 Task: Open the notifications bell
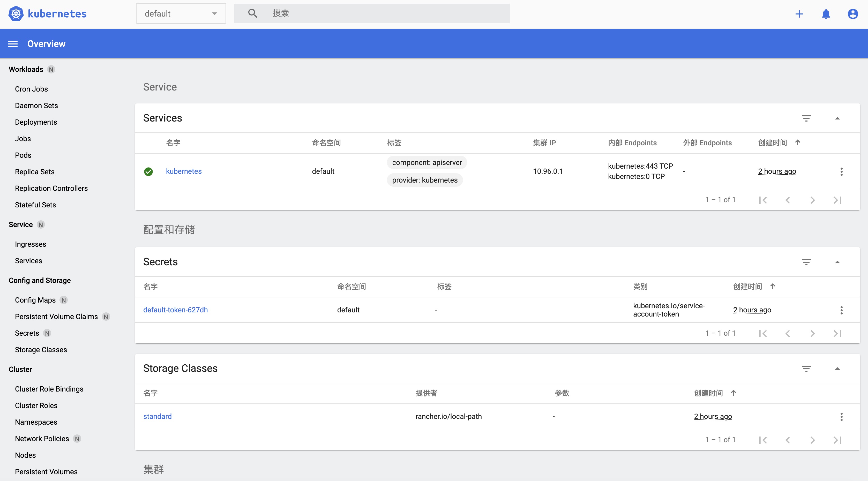pyautogui.click(x=826, y=14)
